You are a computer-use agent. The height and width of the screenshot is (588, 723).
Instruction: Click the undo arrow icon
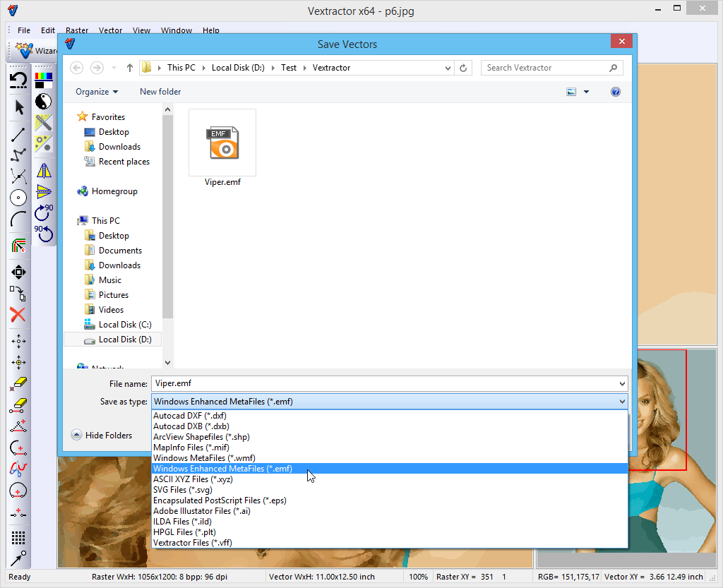(18, 79)
